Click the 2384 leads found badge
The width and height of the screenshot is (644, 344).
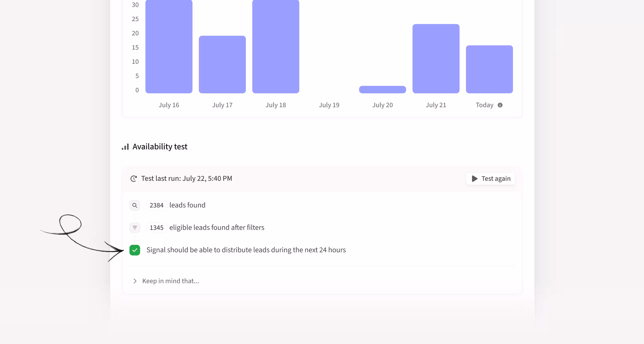coord(156,205)
